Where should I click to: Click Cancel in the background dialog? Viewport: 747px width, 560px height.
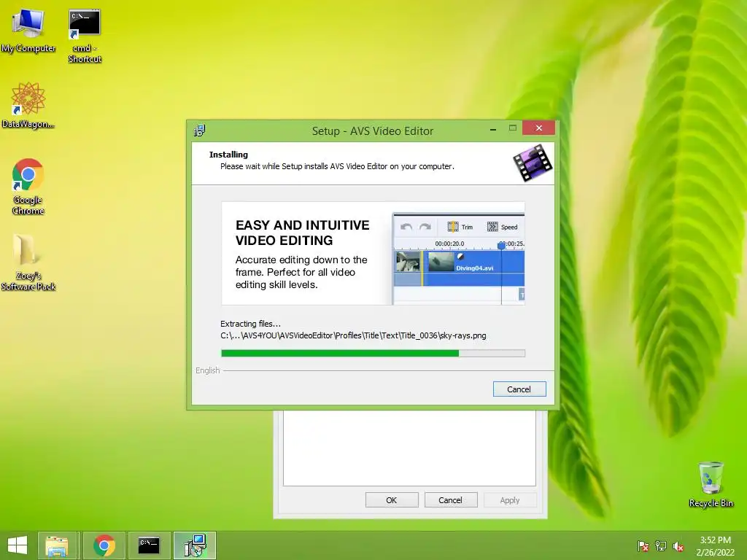451,500
